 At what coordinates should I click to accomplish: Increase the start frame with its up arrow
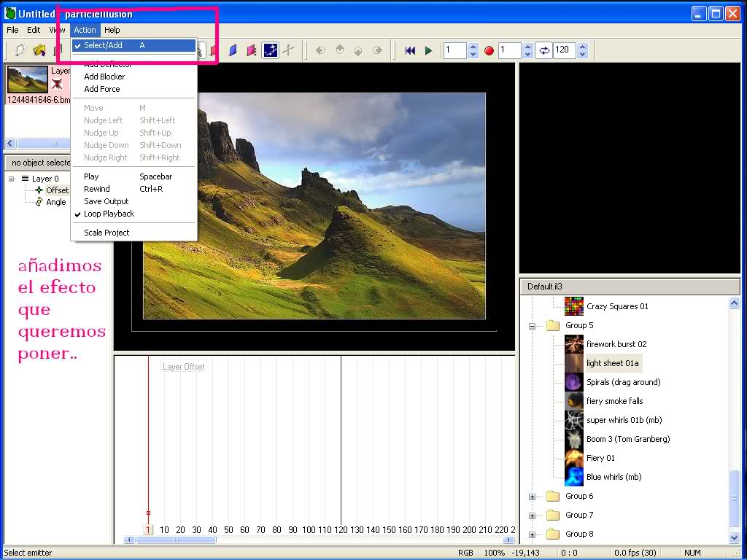pyautogui.click(x=527, y=46)
